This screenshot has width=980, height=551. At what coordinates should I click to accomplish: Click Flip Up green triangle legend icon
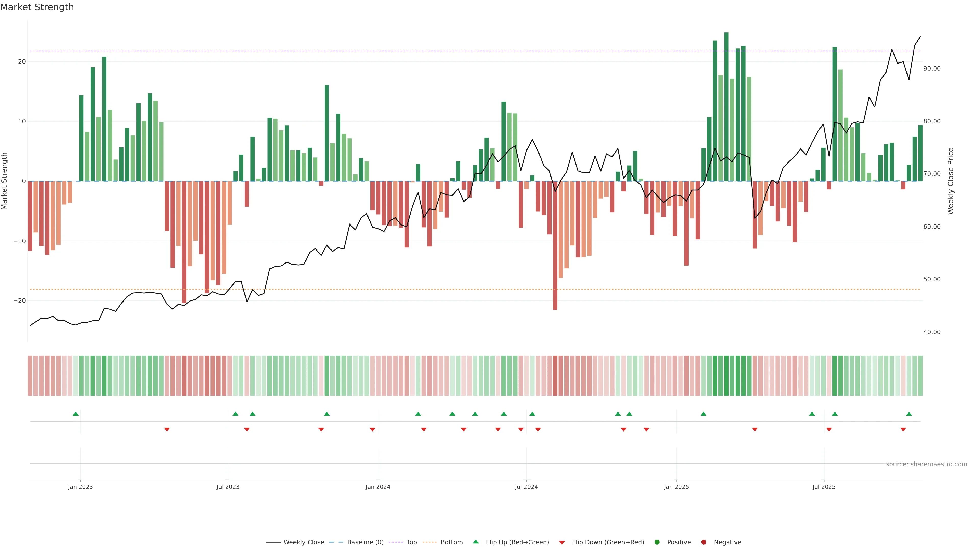tap(475, 542)
